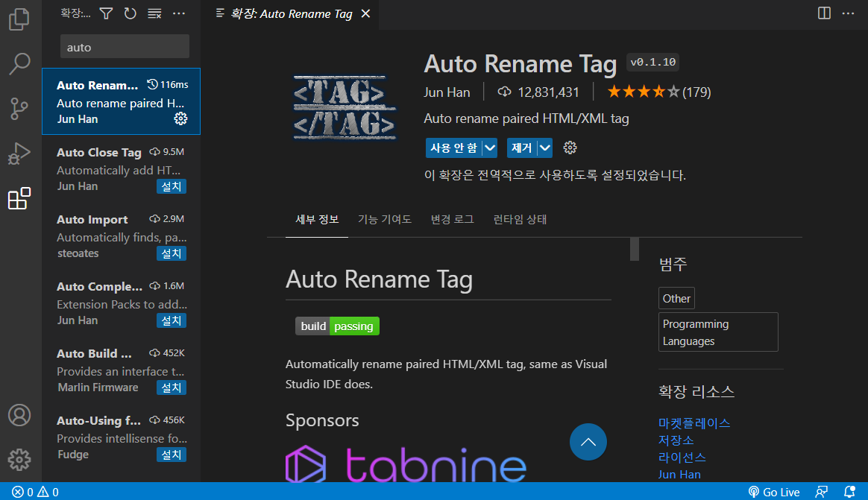Click the 12,831,431 install count

click(538, 92)
